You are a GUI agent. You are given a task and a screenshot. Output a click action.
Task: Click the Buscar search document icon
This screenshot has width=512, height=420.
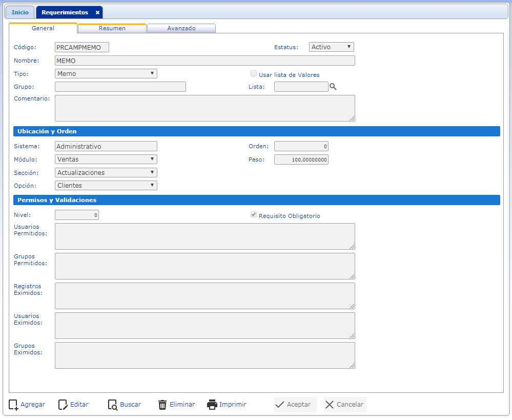(113, 405)
